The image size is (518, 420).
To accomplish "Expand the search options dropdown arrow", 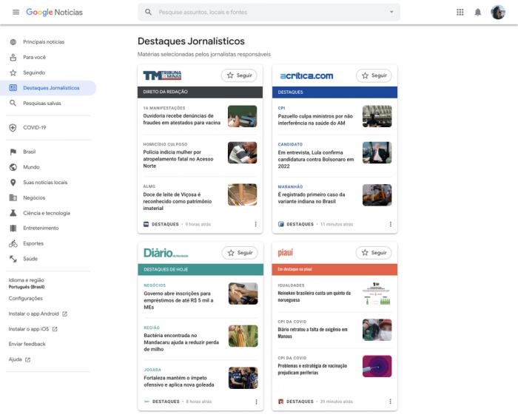I will pos(391,13).
